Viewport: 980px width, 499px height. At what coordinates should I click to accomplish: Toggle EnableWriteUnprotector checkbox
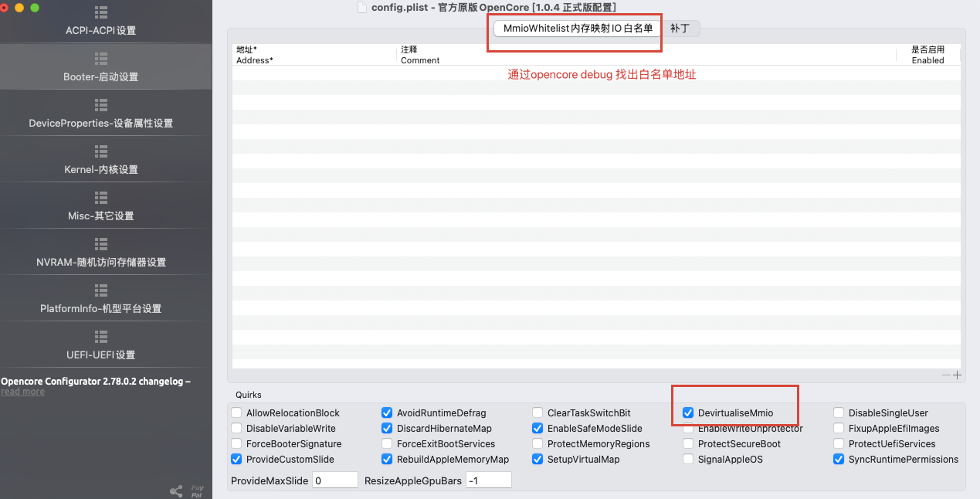click(688, 429)
